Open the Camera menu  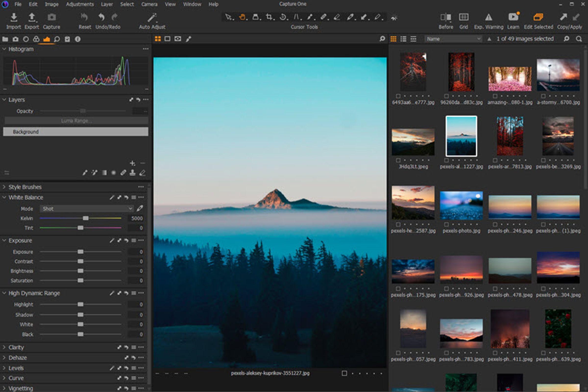[x=149, y=4]
